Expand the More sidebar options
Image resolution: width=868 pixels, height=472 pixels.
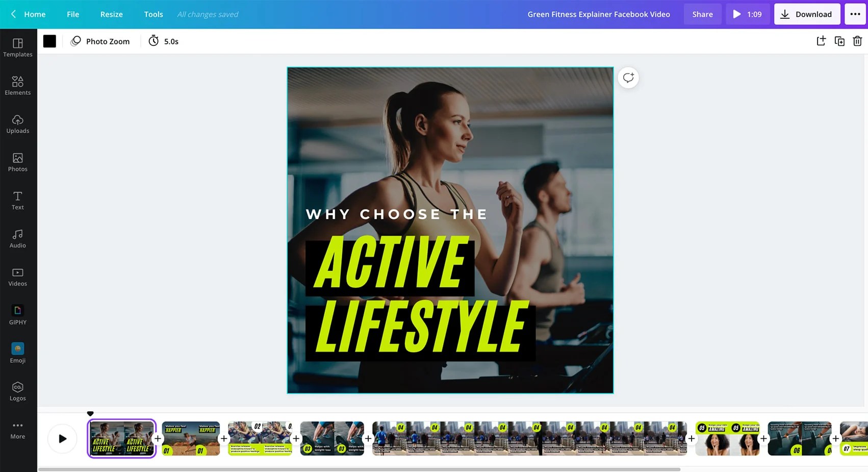click(18, 429)
